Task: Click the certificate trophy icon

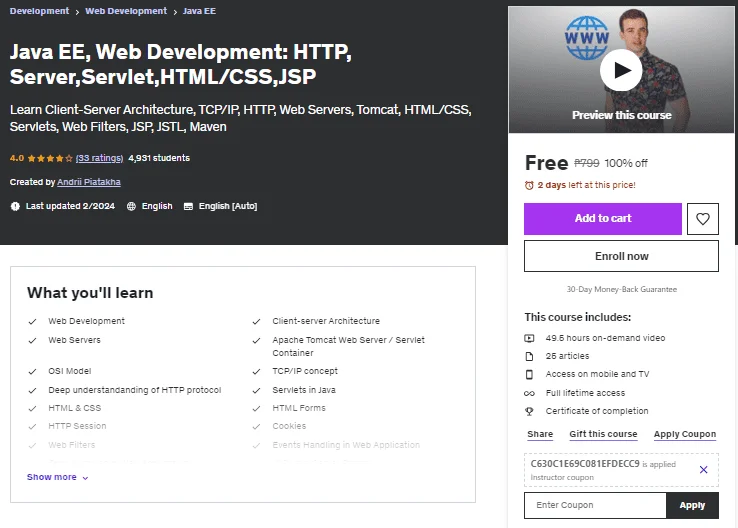Action: pyautogui.click(x=529, y=411)
